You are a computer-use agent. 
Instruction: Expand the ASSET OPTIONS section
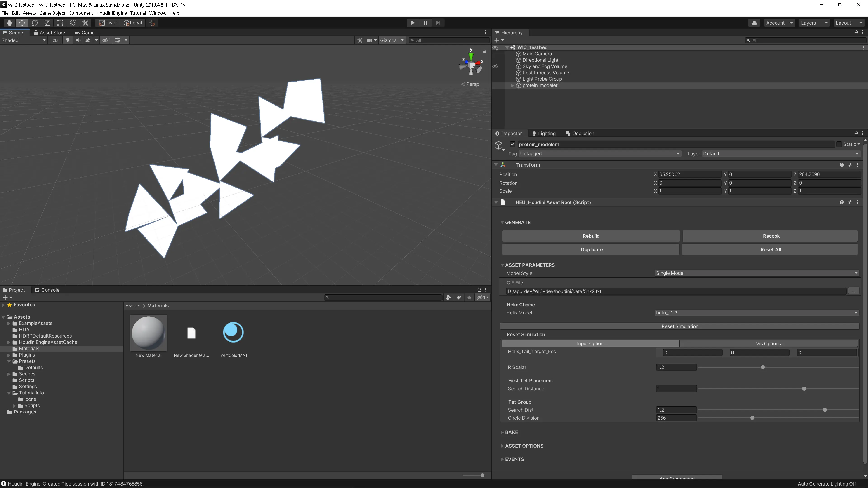tap(502, 446)
